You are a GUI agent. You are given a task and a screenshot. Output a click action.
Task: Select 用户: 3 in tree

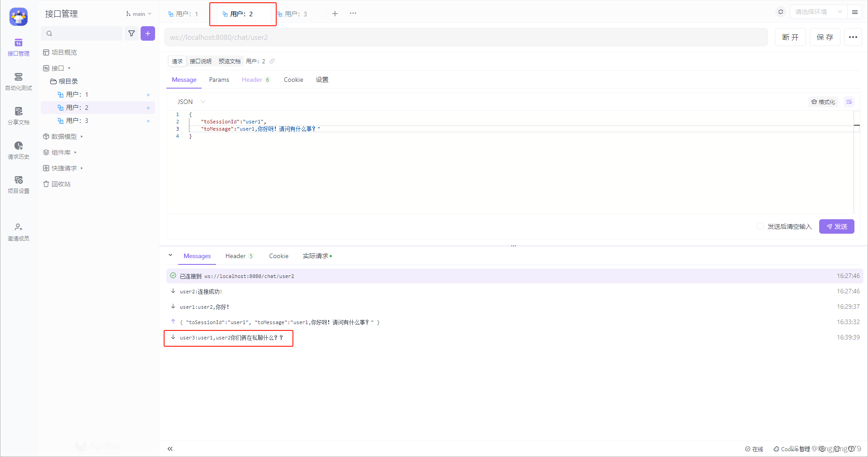98,121
